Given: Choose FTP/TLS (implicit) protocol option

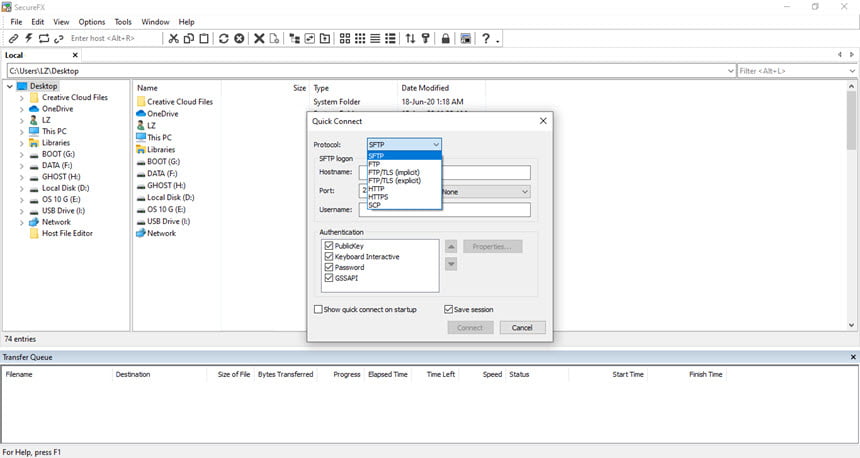Looking at the screenshot, I should (x=404, y=172).
